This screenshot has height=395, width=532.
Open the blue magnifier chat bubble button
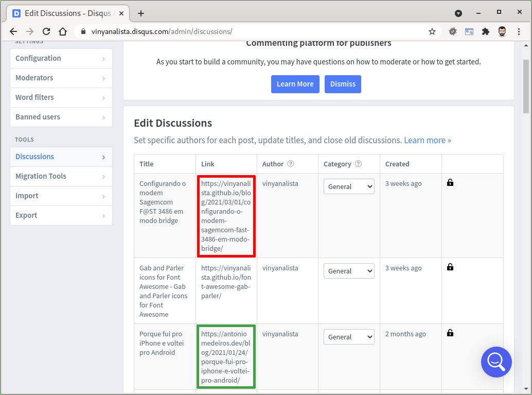(x=496, y=362)
